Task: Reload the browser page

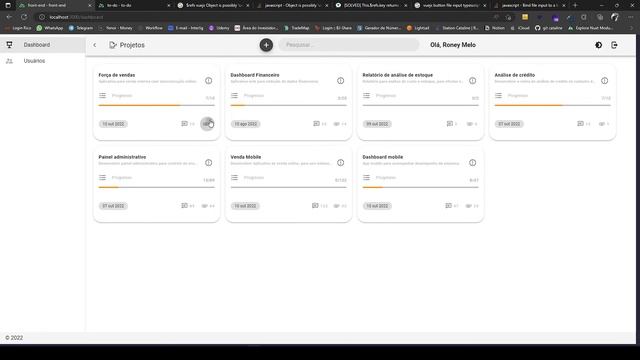Action: coord(24,17)
